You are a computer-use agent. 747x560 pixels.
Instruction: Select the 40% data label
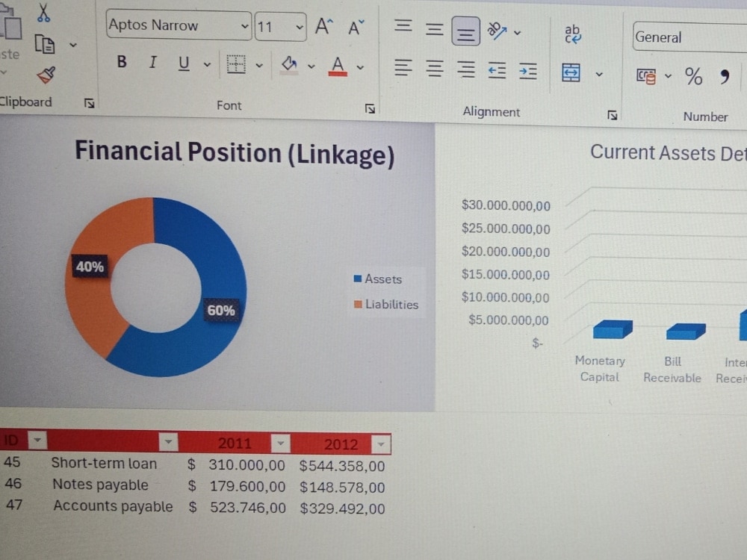(x=90, y=267)
